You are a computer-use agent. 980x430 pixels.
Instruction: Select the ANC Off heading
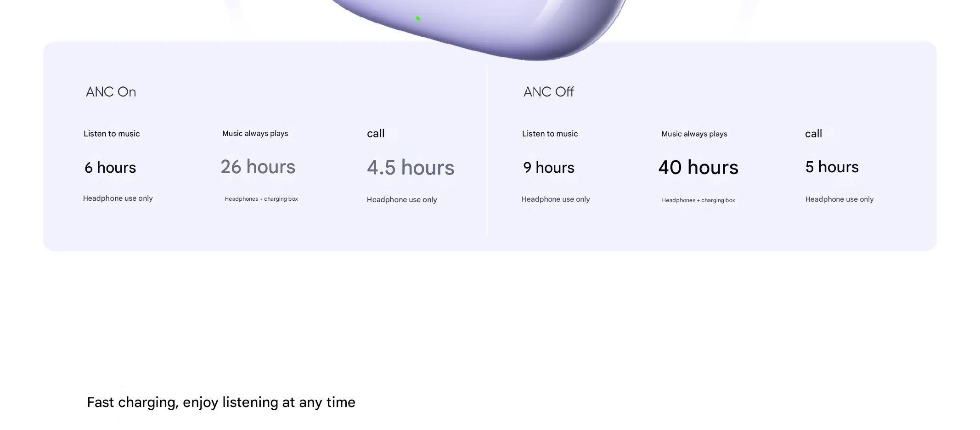pyautogui.click(x=548, y=92)
